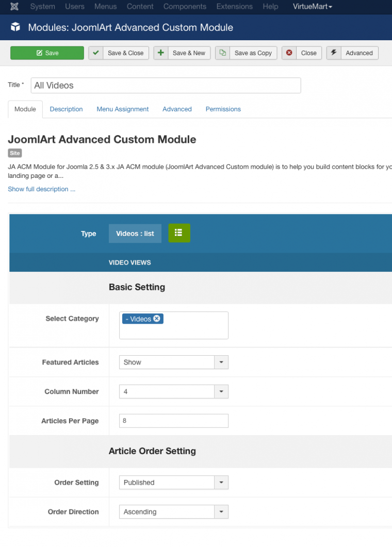Click the red Close icon
The image size is (392, 547).
(x=289, y=53)
